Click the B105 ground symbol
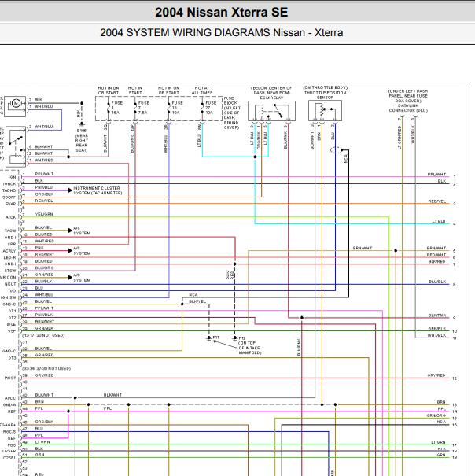Screen dimensions: 475x476 pos(82,124)
